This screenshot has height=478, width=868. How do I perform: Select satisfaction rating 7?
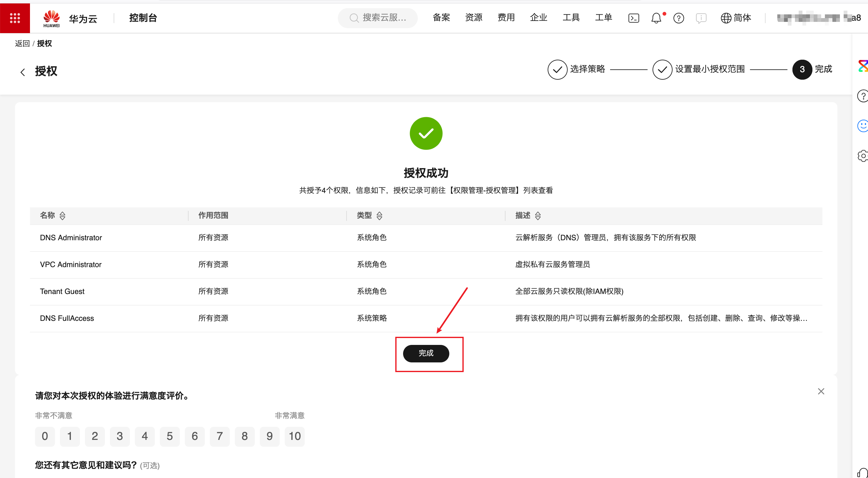(x=219, y=436)
